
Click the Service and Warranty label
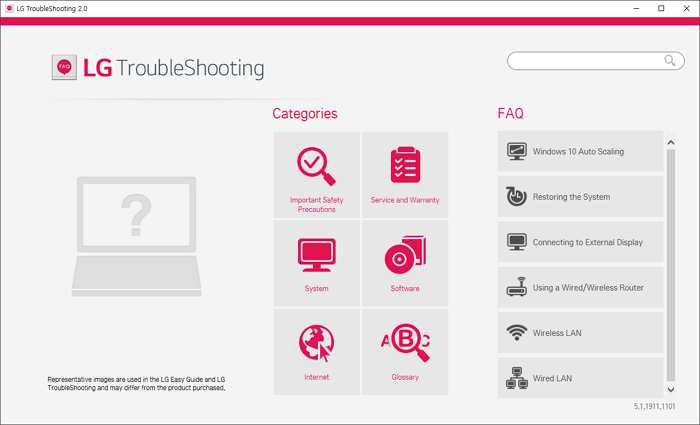[x=405, y=200]
